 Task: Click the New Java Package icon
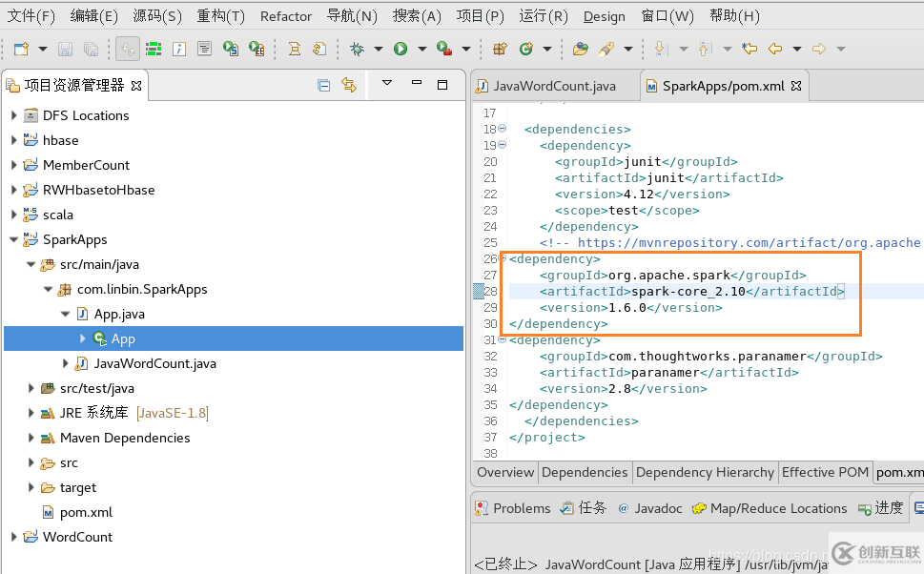coord(500,49)
